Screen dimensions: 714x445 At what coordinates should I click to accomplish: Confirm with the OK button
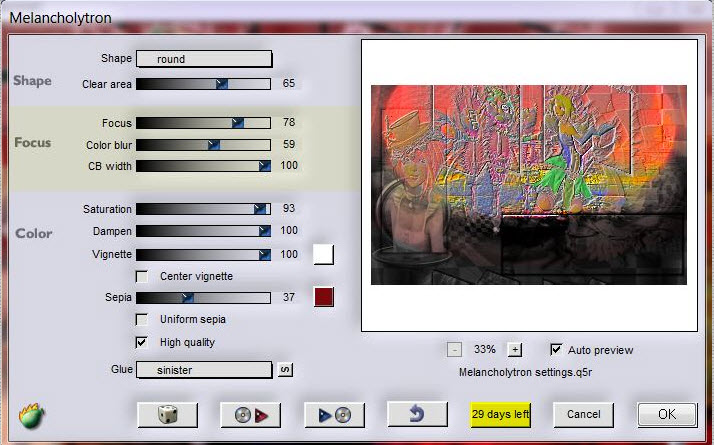point(667,414)
